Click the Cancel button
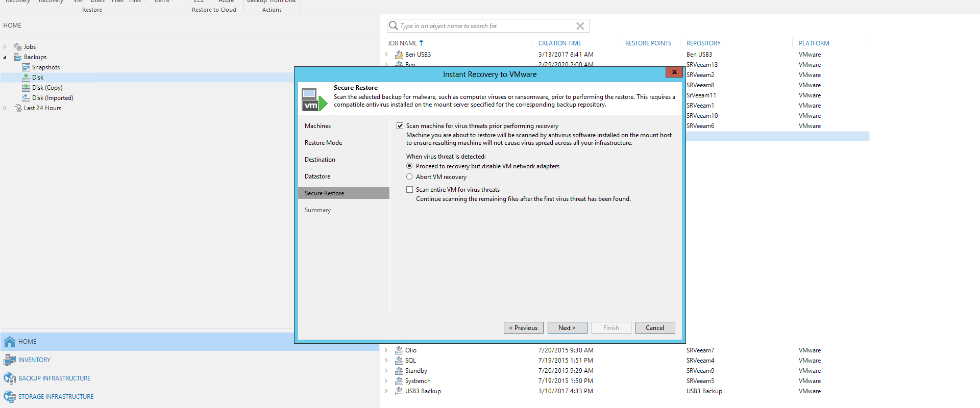 [655, 328]
